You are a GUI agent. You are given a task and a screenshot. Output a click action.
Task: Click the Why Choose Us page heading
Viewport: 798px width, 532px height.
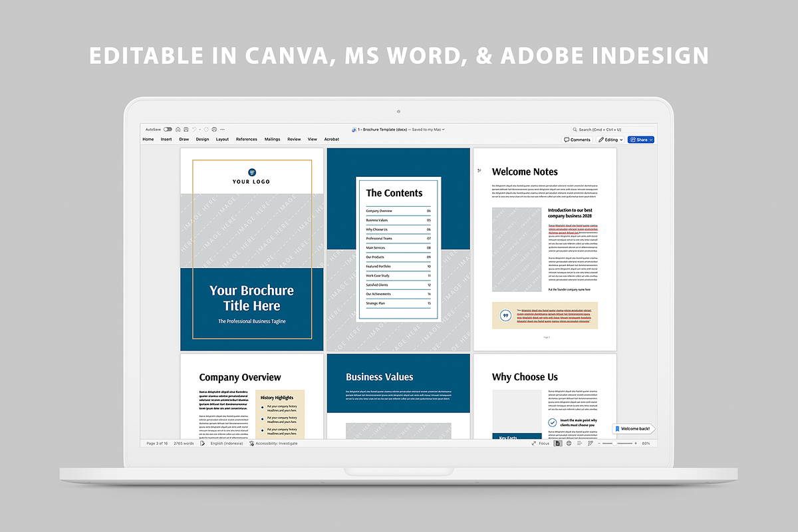click(525, 377)
